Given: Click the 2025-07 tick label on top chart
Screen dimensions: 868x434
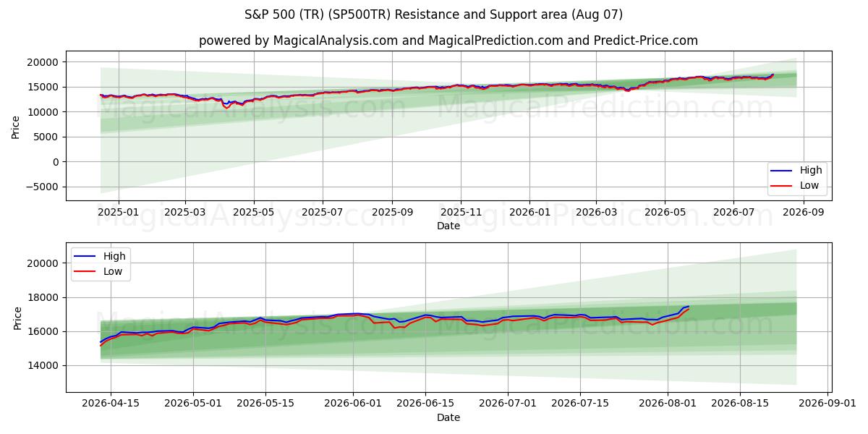Looking at the screenshot, I should (322, 213).
